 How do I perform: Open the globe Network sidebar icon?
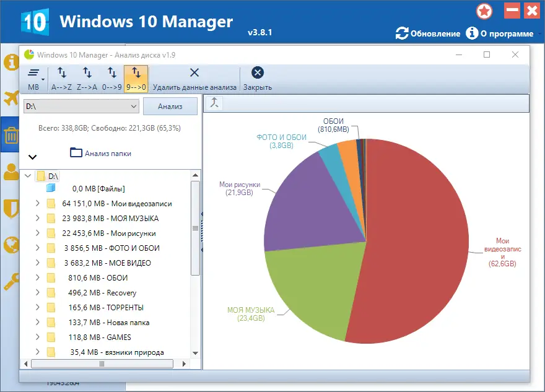(x=11, y=245)
